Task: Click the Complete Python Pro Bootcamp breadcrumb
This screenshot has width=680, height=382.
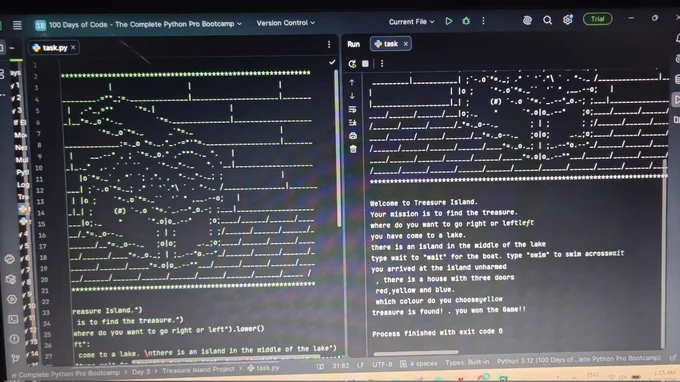Action: point(69,373)
